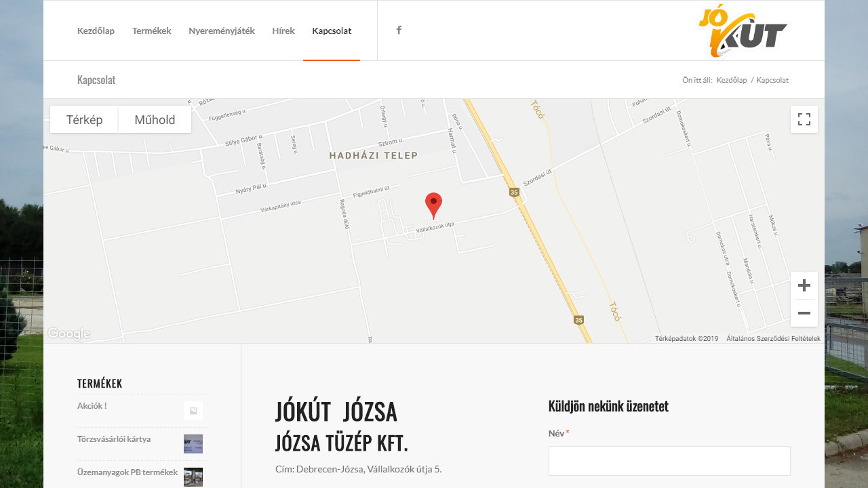Click Üzemanyagok PB termékek thumbnail

(x=193, y=477)
